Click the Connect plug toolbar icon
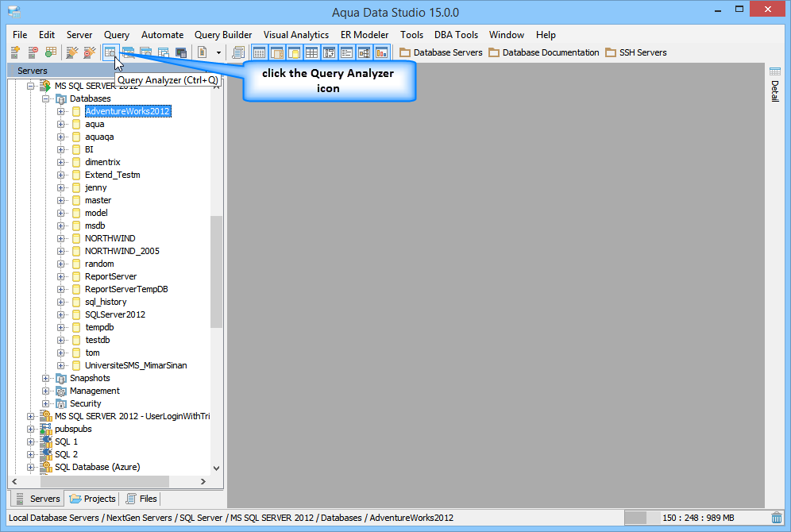Screen dimensions: 791x532 click(x=72, y=52)
